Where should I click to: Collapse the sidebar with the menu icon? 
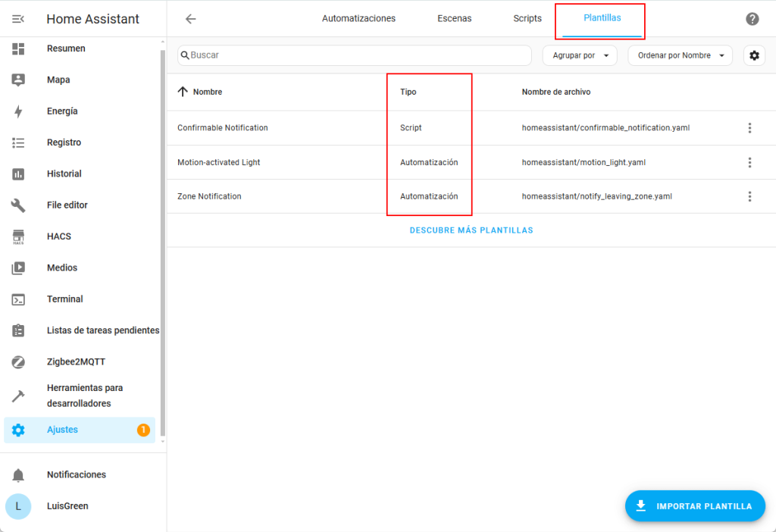coord(18,19)
